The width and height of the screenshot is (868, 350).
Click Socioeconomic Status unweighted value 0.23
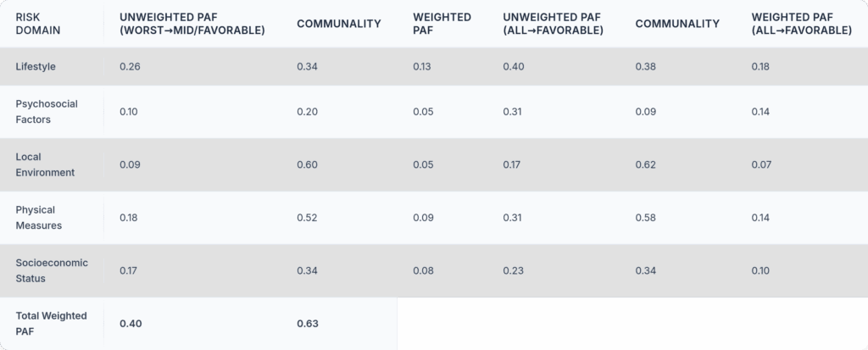[513, 270]
